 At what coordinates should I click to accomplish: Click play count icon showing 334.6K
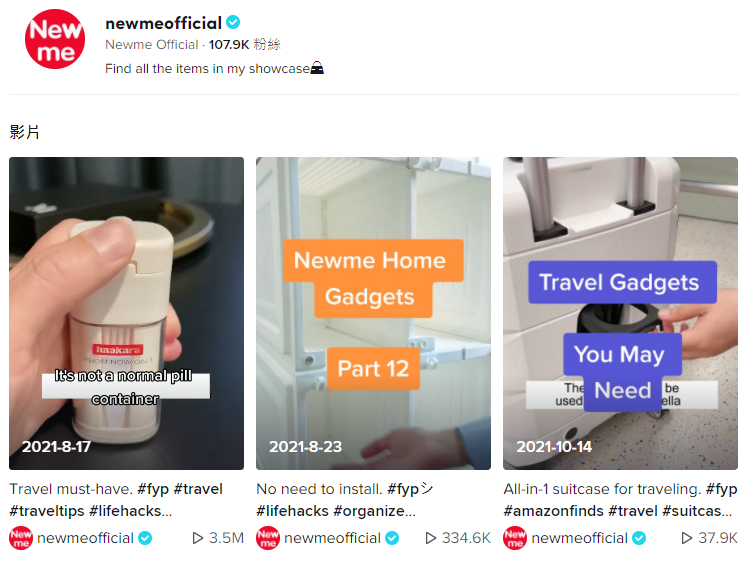point(431,538)
